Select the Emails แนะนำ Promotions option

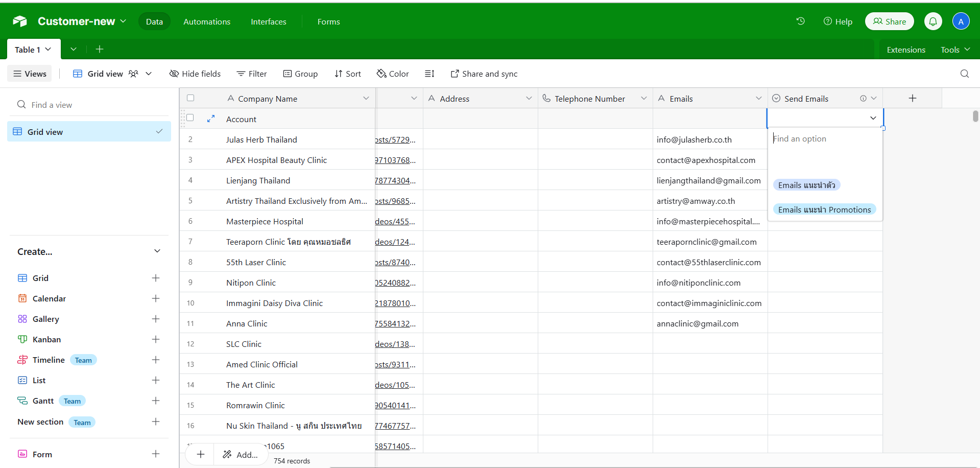[x=824, y=209]
